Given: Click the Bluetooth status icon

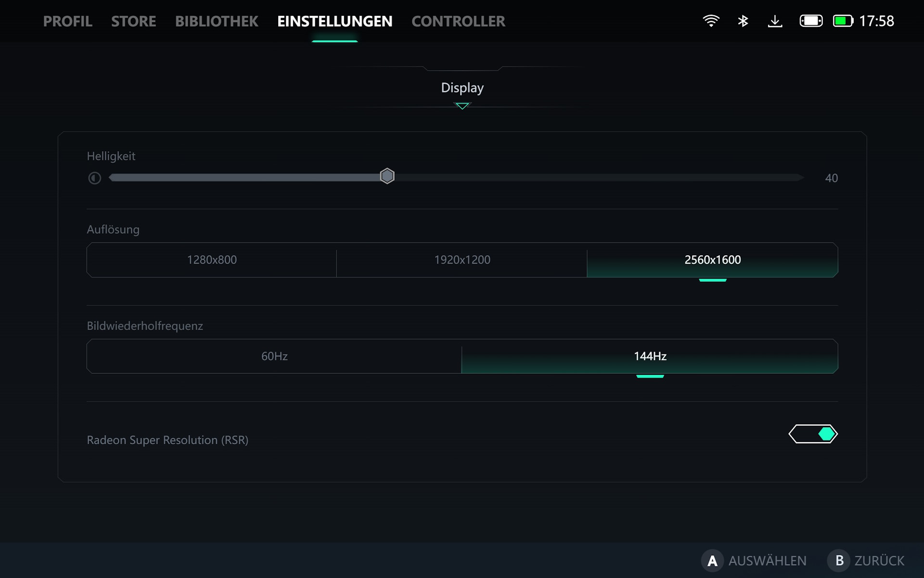Looking at the screenshot, I should [743, 21].
